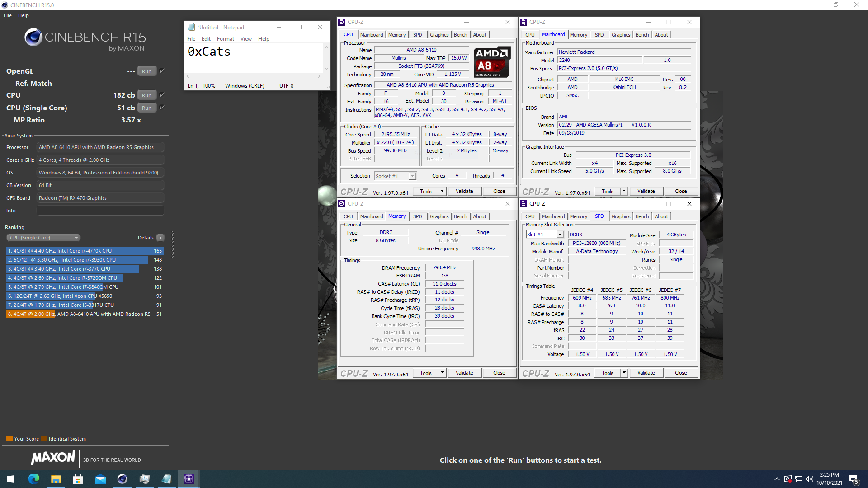Run the CPU benchmark
Image resolution: width=868 pixels, height=488 pixels.
pos(146,95)
